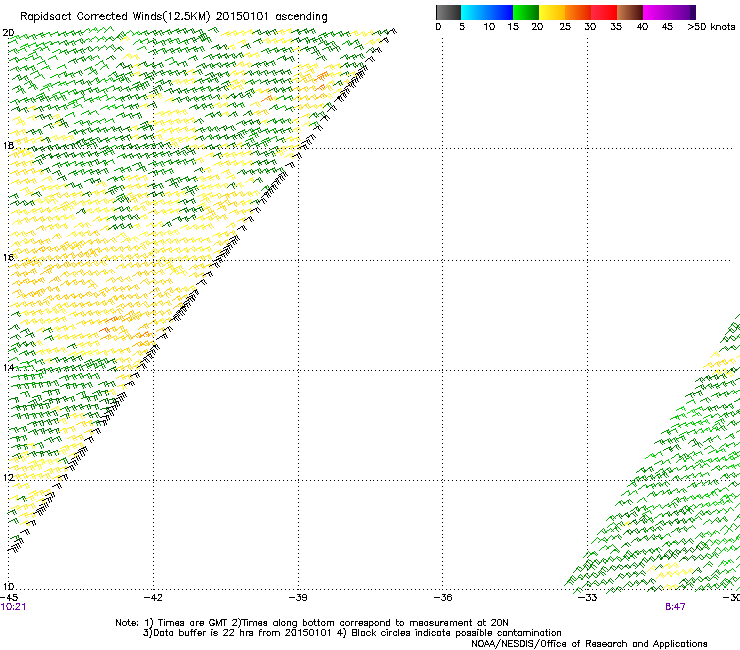Click the longitude label -45
This screenshot has width=740, height=650.
[9, 598]
